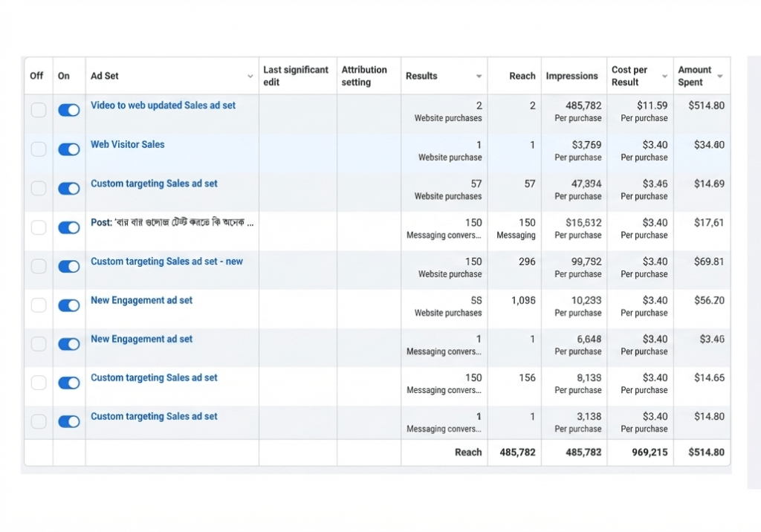Click the $16,632 impressions value
The width and height of the screenshot is (761, 532).
(x=583, y=222)
